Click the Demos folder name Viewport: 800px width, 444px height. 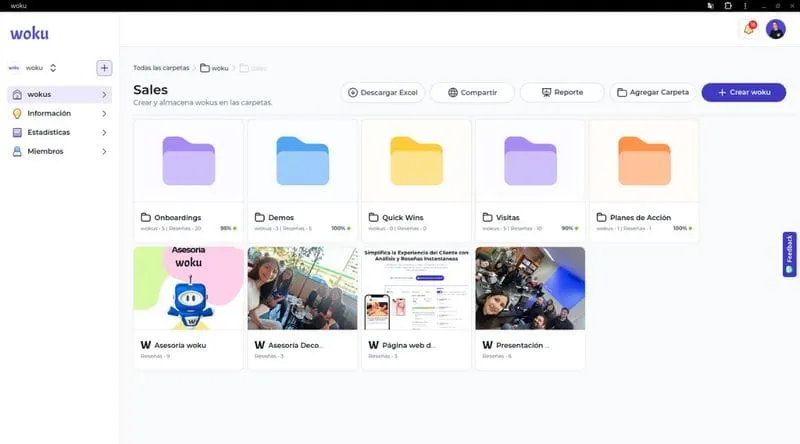click(x=281, y=217)
